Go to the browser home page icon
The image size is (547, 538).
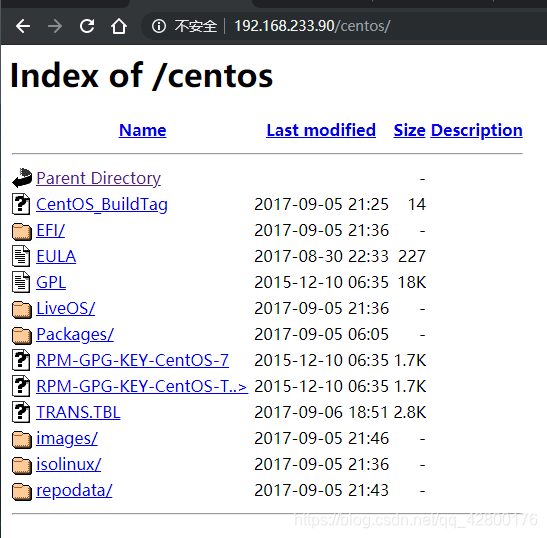(119, 26)
